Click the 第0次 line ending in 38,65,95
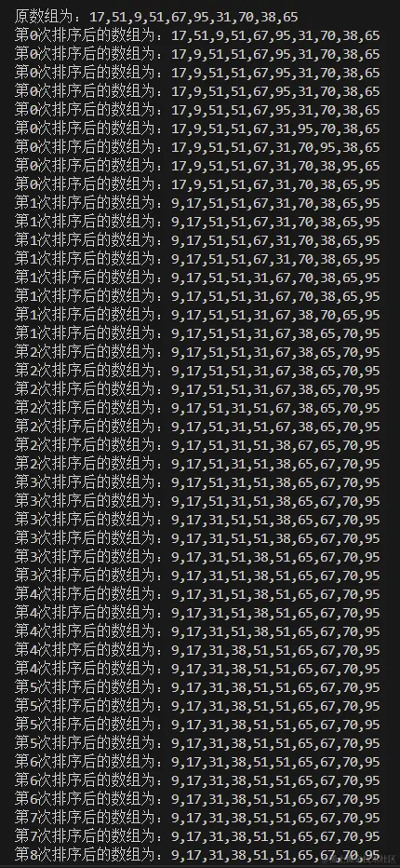Image resolution: width=400 pixels, height=868 pixels. pos(197,185)
